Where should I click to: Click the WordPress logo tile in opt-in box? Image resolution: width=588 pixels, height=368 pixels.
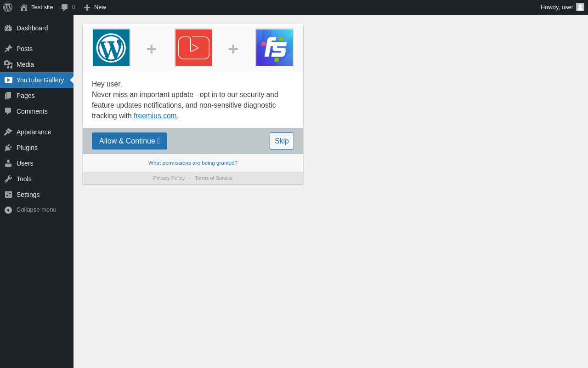click(x=111, y=48)
